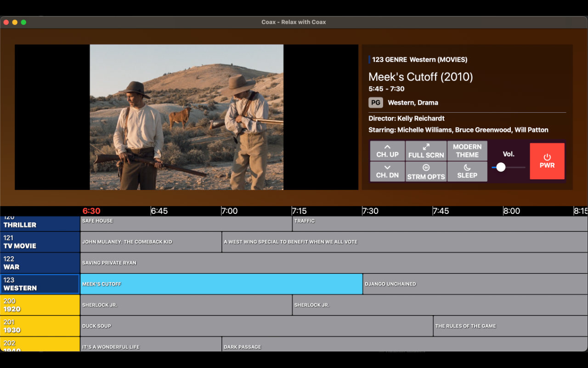Click the first Sherlock Jr. listing at 6:30
Image resolution: width=588 pixels, height=368 pixels.
[x=186, y=305]
